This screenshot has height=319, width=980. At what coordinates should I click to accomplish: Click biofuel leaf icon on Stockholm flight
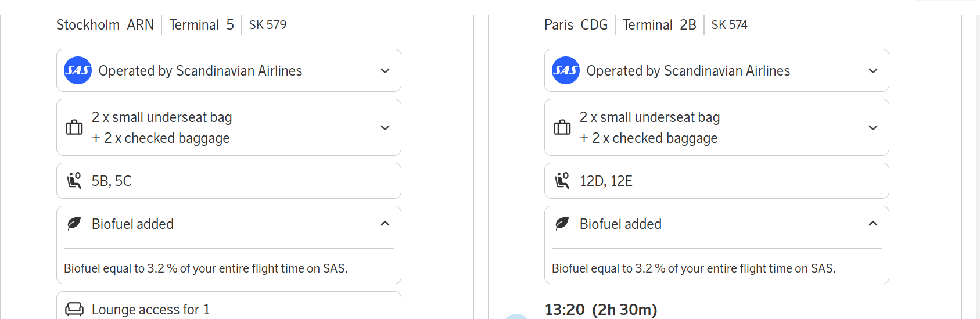74,224
